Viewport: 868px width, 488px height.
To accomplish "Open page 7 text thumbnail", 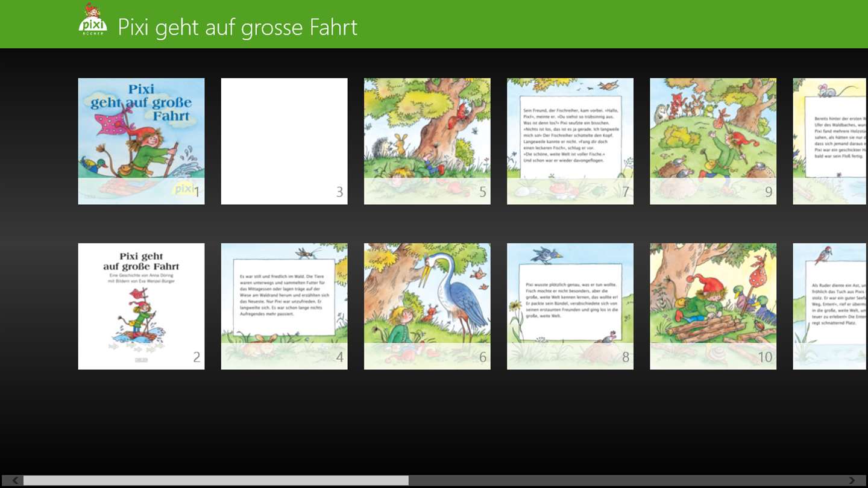I will [570, 141].
